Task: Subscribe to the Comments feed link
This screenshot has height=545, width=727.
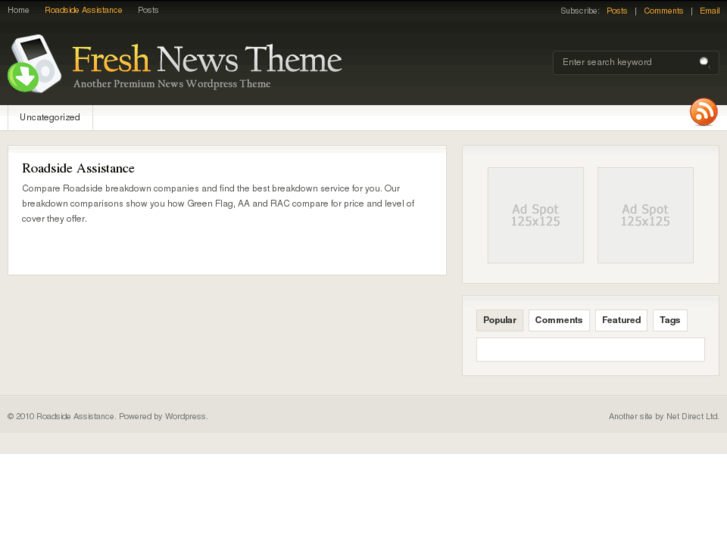Action: [x=663, y=11]
